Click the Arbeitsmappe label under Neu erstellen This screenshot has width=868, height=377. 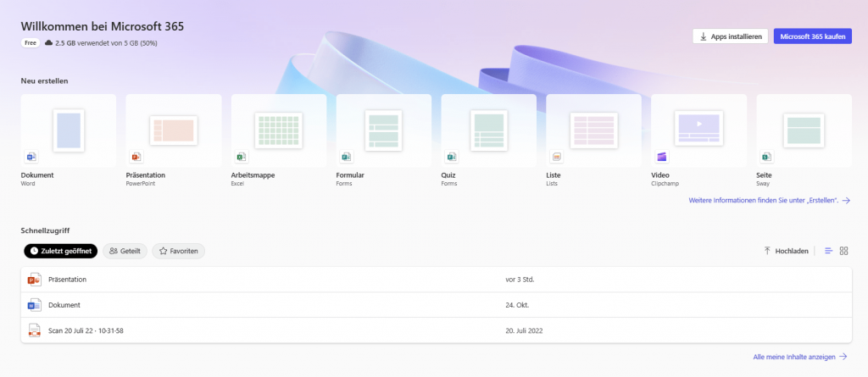click(253, 175)
